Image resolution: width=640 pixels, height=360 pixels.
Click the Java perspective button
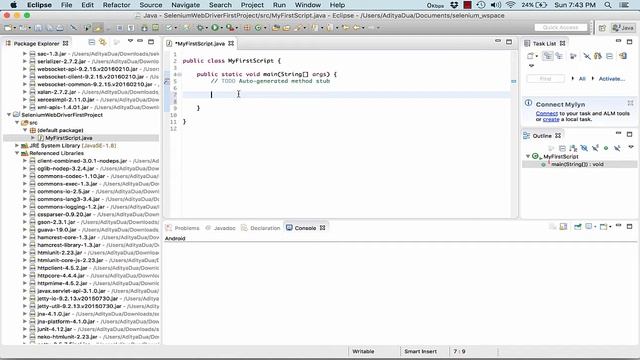623,28
